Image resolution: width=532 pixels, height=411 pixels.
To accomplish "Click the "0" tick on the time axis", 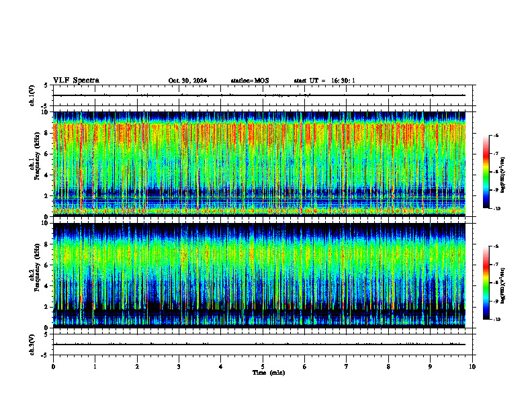I will [x=53, y=367].
